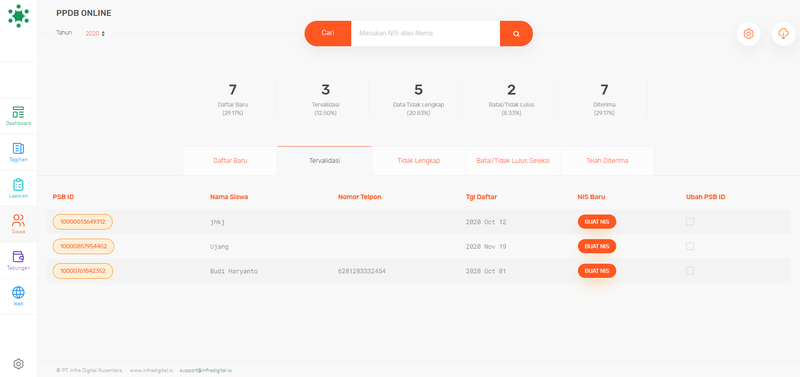Image resolution: width=800 pixels, height=377 pixels.
Task: Open the Telah Diterima tab
Action: pyautogui.click(x=607, y=161)
